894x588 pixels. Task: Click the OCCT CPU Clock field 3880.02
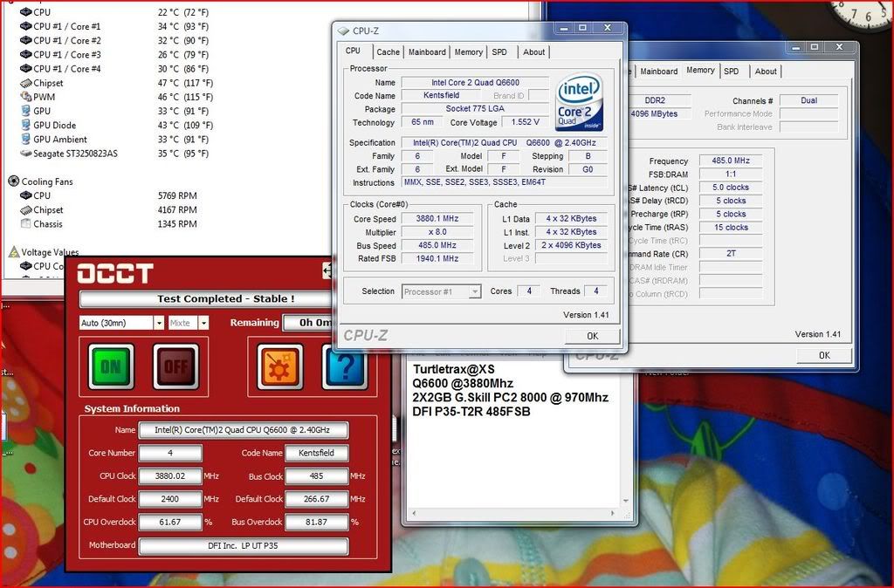click(170, 476)
